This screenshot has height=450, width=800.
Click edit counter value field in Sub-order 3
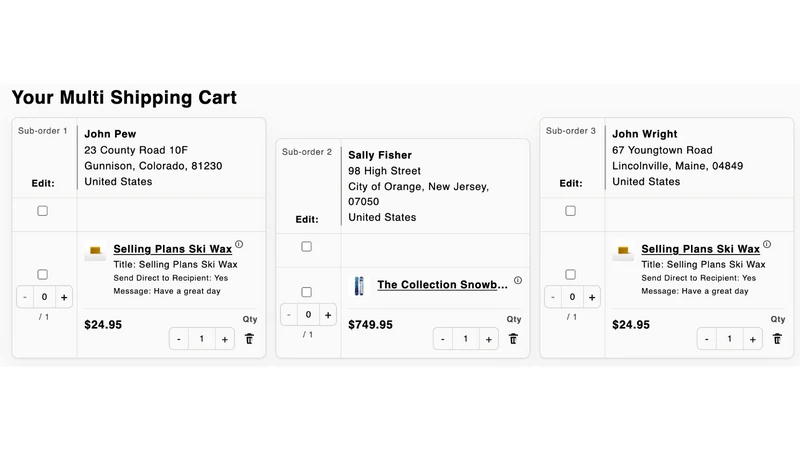point(572,297)
